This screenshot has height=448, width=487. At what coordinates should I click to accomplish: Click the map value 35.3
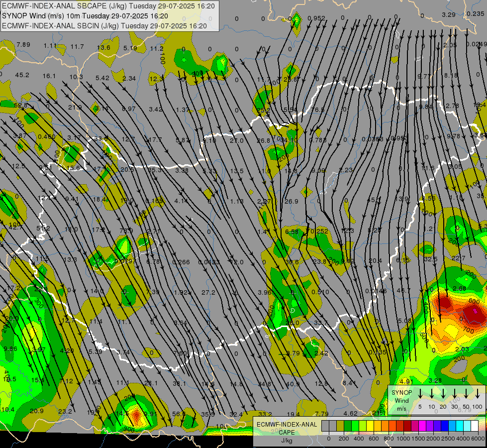pyautogui.click(x=155, y=170)
